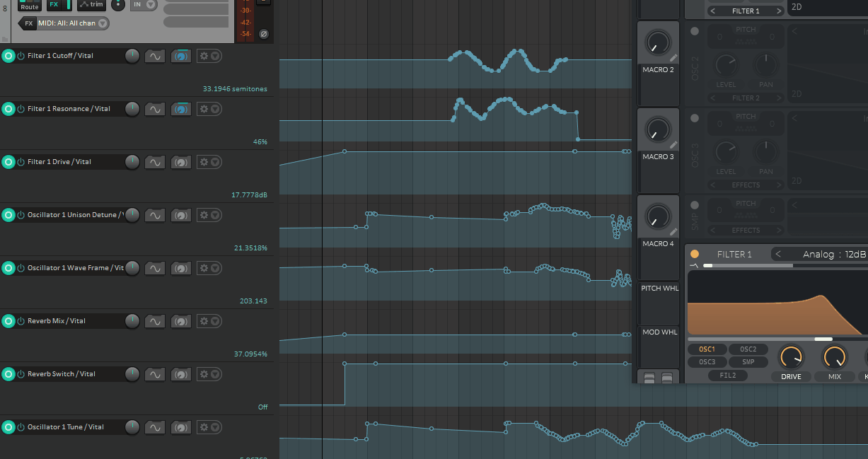The image size is (868, 459).
Task: Arm the Oscillator 1 Wave Frame envelope
Action: pos(8,268)
